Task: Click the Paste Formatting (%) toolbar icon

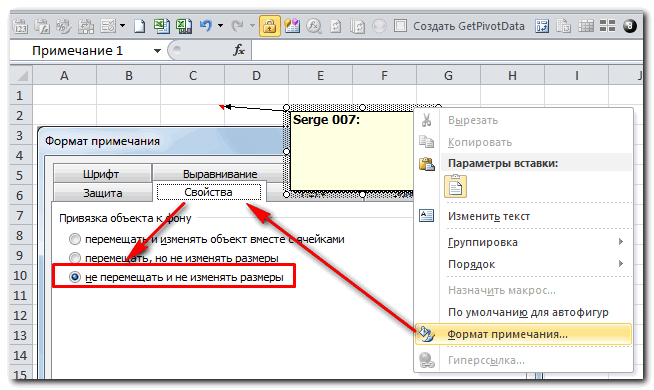Action: pos(63,26)
